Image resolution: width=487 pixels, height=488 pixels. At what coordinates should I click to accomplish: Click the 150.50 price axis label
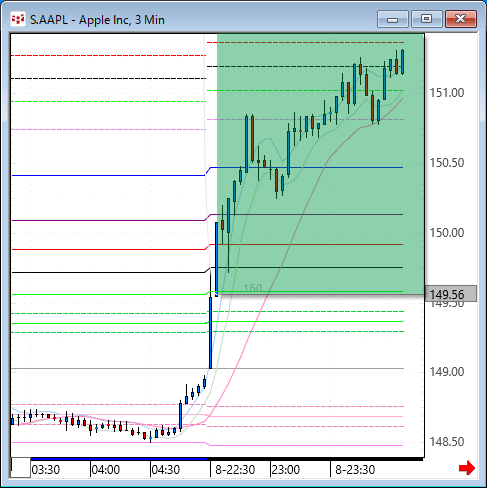tap(447, 163)
